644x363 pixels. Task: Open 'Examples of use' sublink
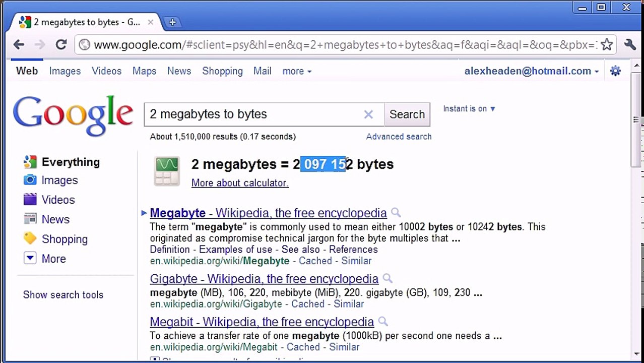[x=235, y=250]
